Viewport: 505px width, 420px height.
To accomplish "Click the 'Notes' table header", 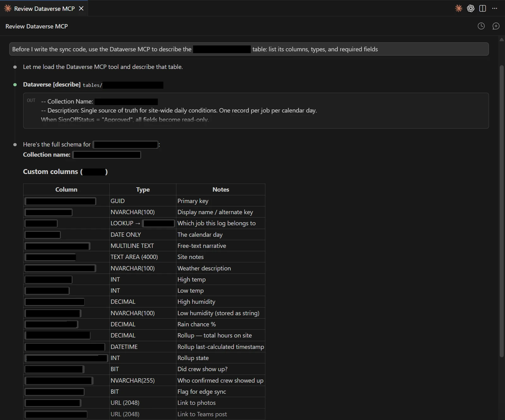I will tap(221, 189).
